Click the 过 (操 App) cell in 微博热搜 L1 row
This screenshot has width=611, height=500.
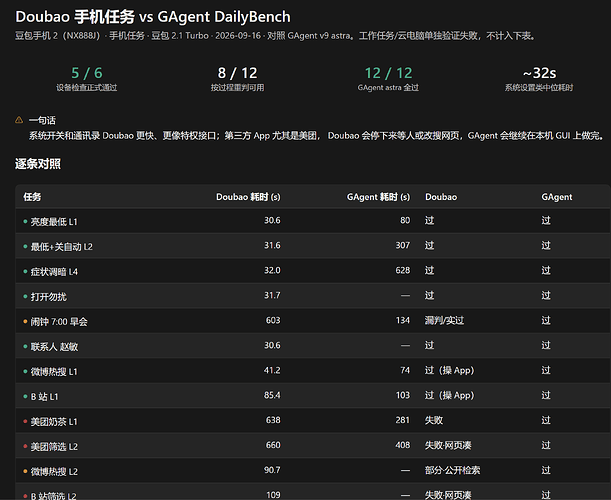pos(449,370)
